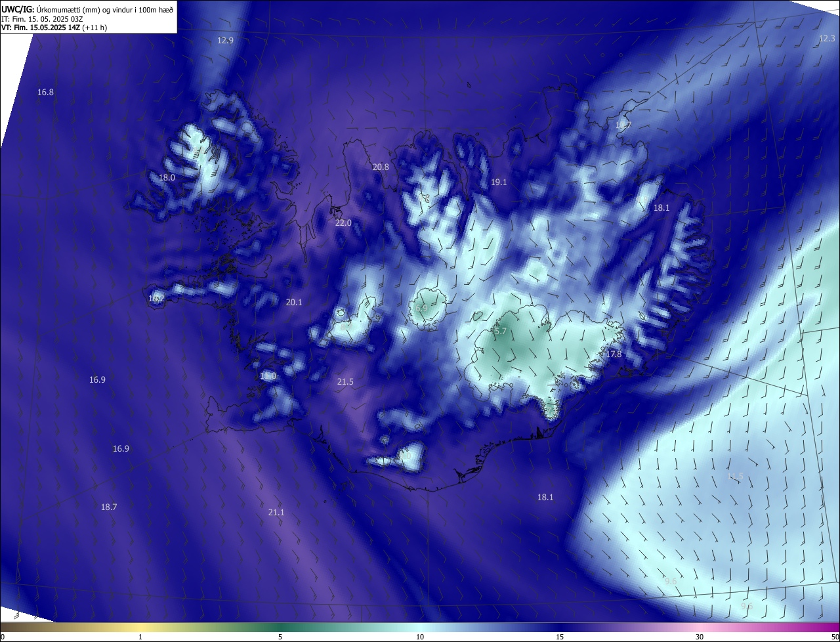Click the colorbar tick label 5
Screen dimensions: 840x642
[x=280, y=637]
